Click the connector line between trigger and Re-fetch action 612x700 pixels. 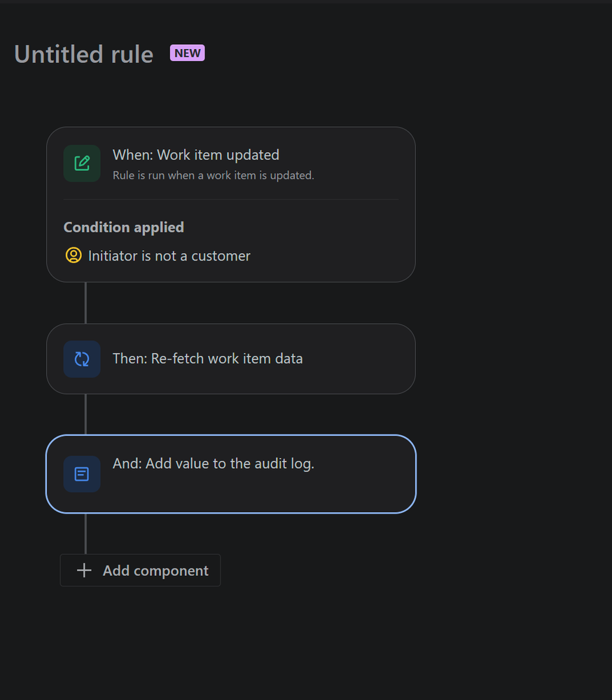coord(85,303)
